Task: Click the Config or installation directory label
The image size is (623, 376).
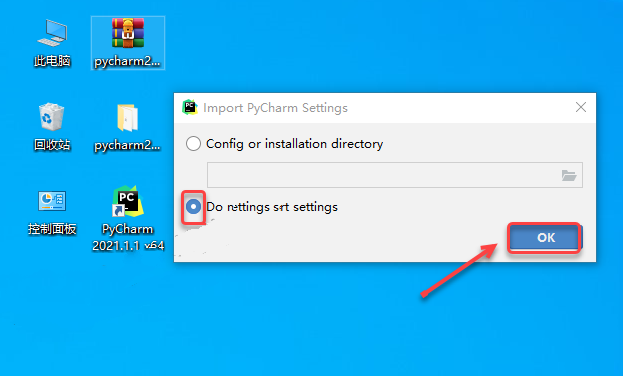Action: coord(294,143)
